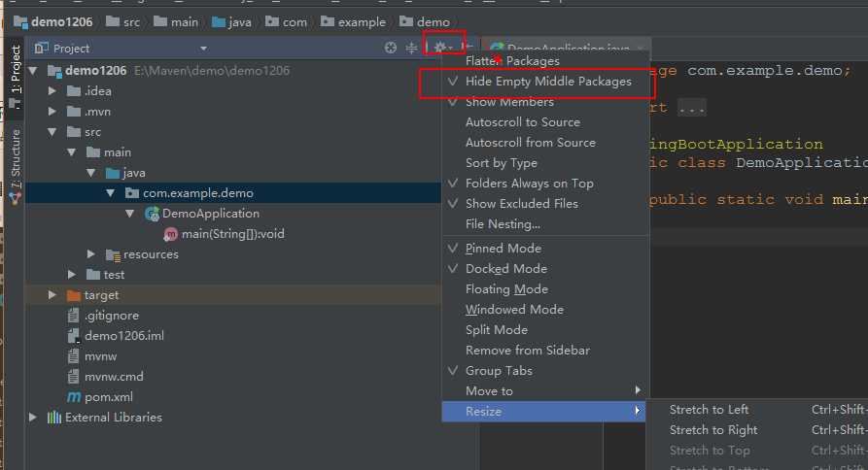Expand the .mvn folder arrow

tap(52, 111)
